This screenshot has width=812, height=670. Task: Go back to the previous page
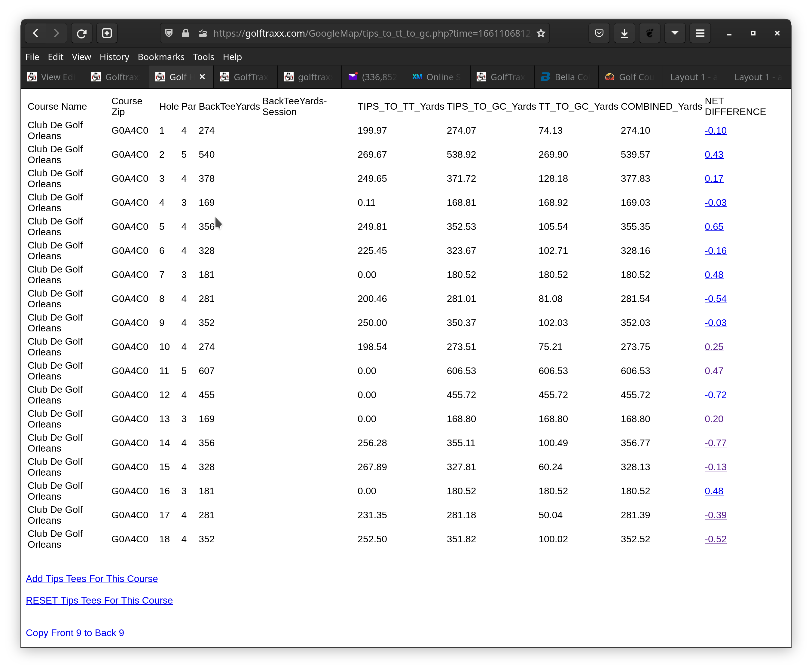pos(36,33)
